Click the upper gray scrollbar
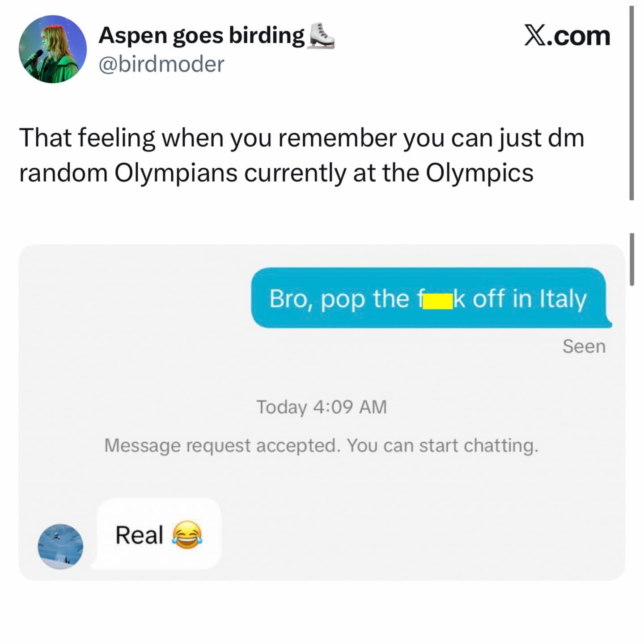Image resolution: width=644 pixels, height=644 pixels. point(631,103)
